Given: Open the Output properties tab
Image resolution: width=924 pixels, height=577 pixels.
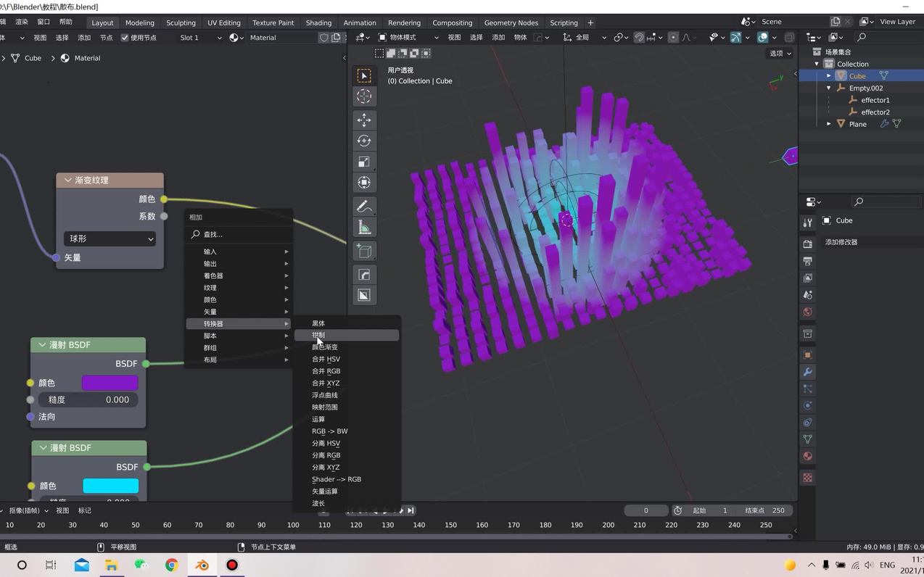Looking at the screenshot, I should tap(807, 261).
